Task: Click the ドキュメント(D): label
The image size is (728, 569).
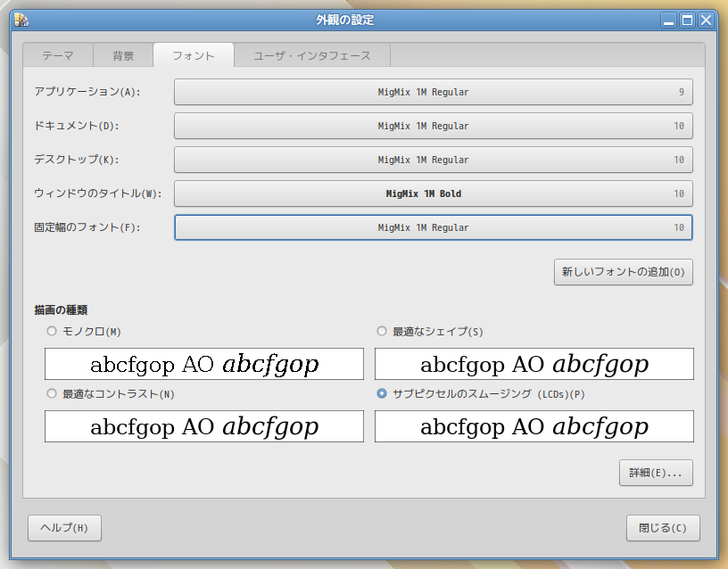Action: pos(77,126)
